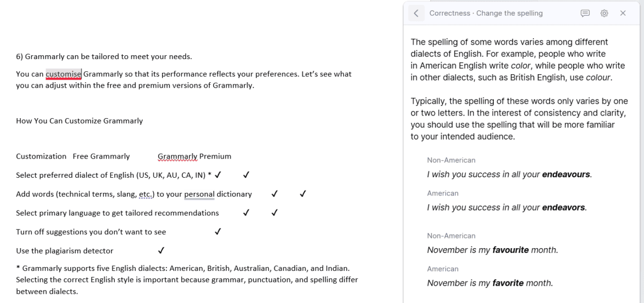Click the first Non-American label
Viewport: 644px width, 303px height.
coord(451,160)
